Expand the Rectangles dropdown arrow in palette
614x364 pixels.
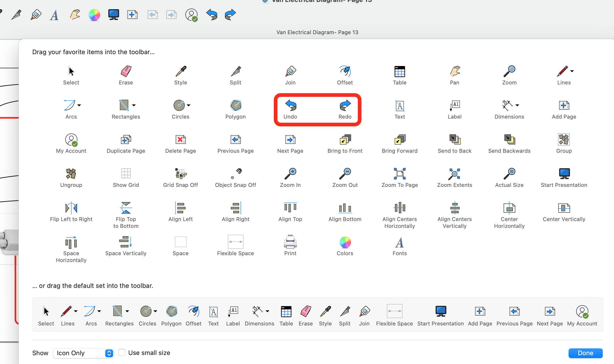[x=134, y=105]
